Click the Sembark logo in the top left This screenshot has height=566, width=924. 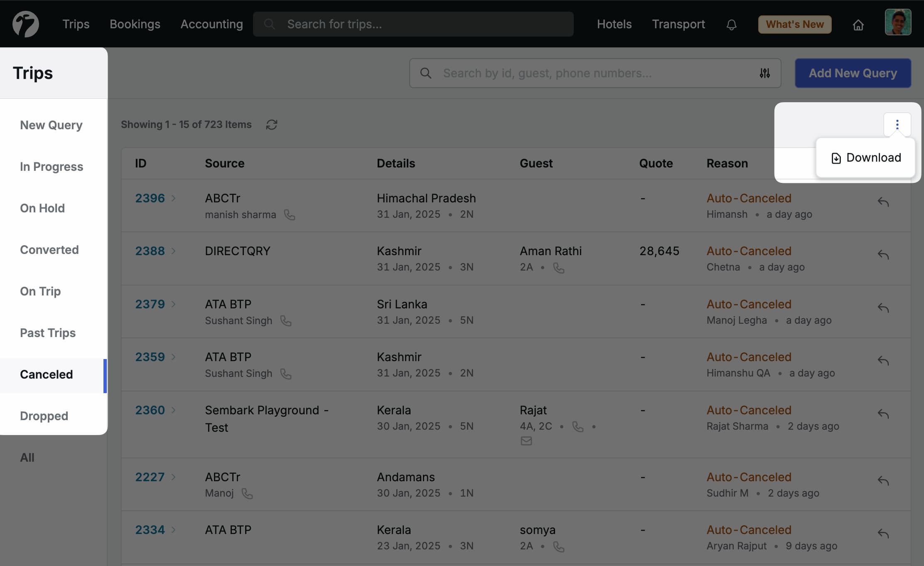click(25, 24)
